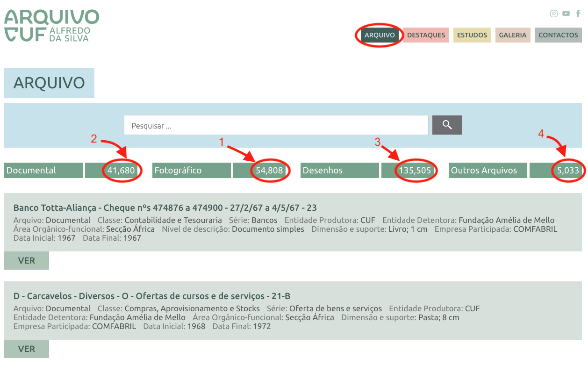
Task: Click VER under Banco Totta-Aliança record
Action: (x=27, y=261)
